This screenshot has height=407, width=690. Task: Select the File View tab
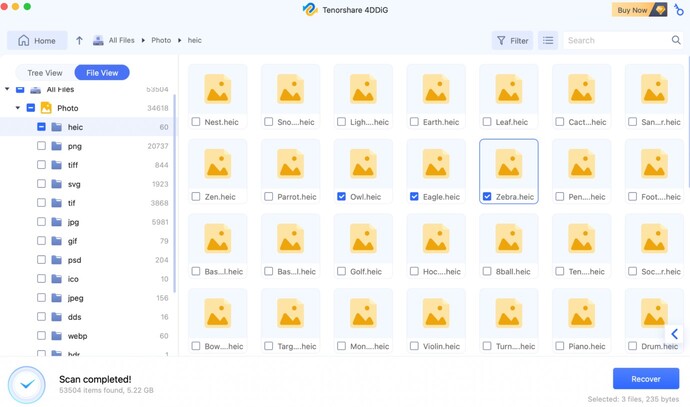click(102, 73)
